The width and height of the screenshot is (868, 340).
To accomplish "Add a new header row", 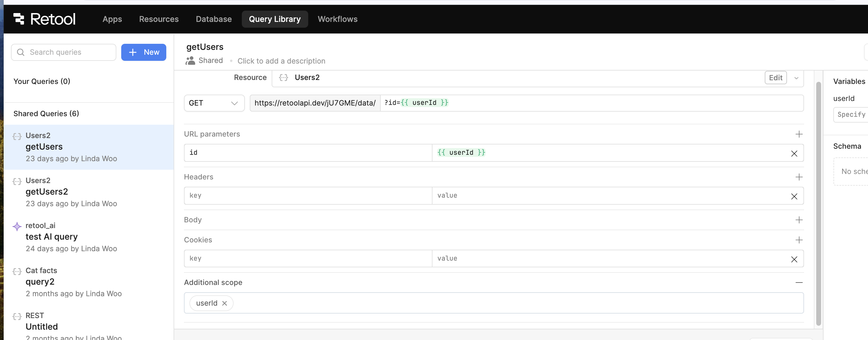I will 799,177.
